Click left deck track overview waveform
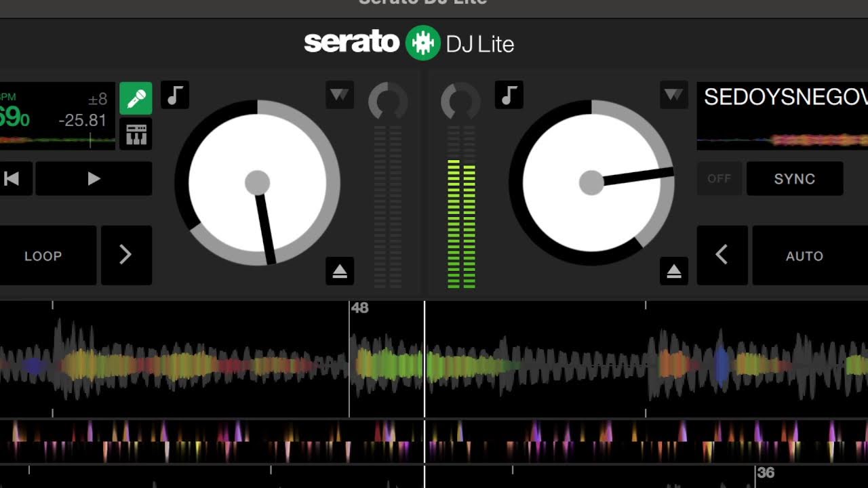 pos(57,140)
